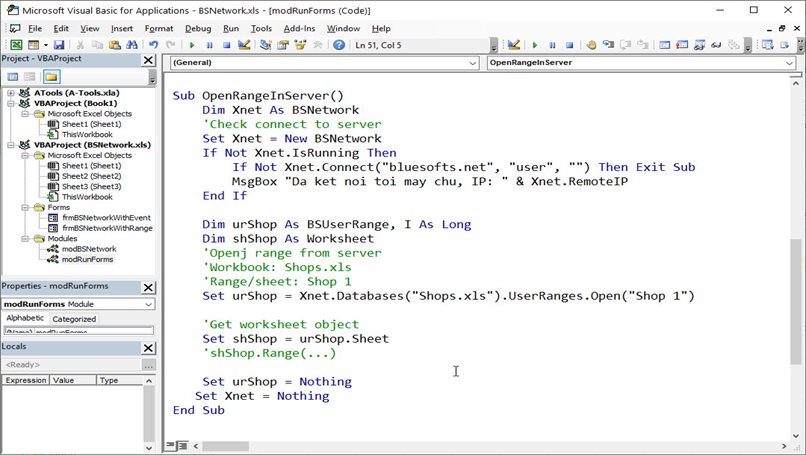Open the Insert UserForm dropdown arrow

(x=45, y=45)
